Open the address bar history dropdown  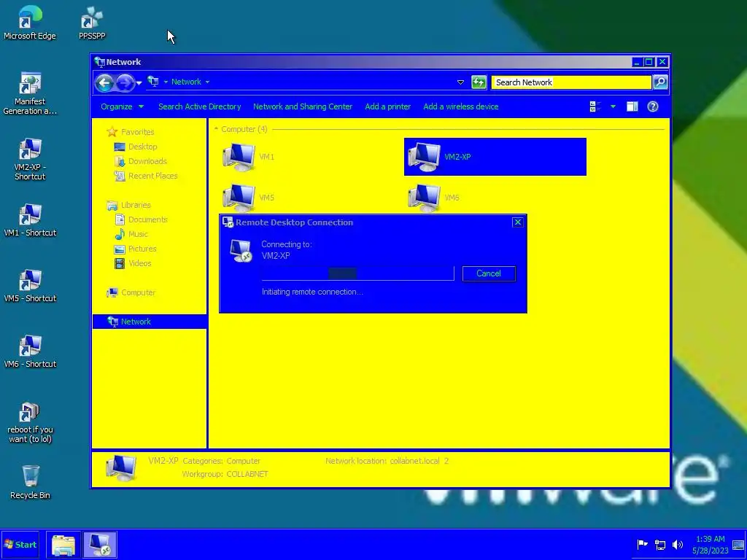[460, 82]
